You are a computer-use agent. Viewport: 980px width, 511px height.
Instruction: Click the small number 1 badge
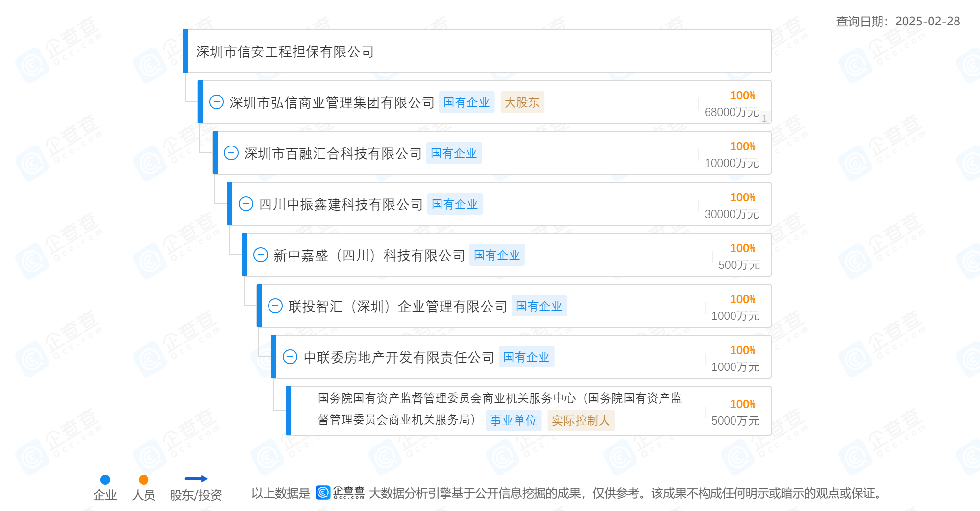pos(764,118)
